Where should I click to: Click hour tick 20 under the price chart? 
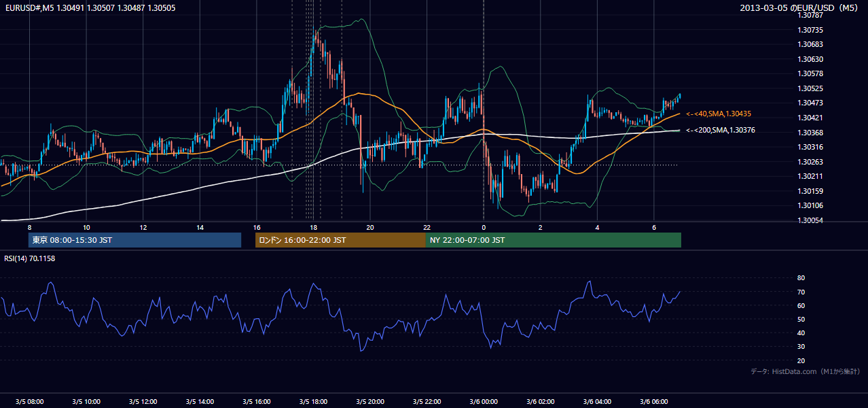370,227
